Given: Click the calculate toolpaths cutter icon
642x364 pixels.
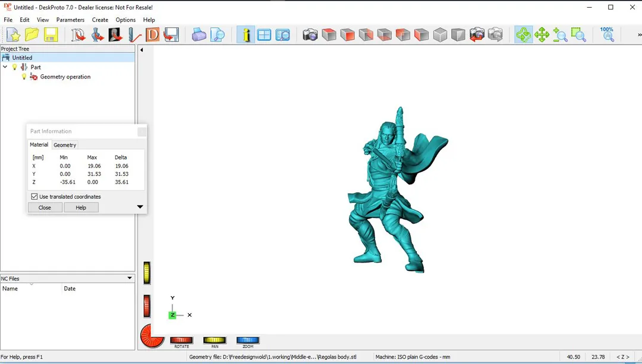Looking at the screenshot, I should pos(134,35).
